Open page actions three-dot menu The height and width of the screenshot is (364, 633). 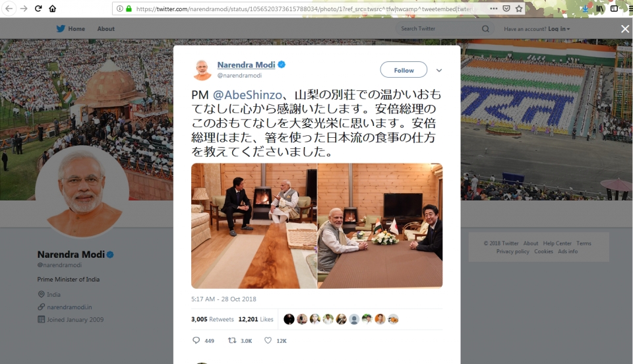pyautogui.click(x=494, y=9)
